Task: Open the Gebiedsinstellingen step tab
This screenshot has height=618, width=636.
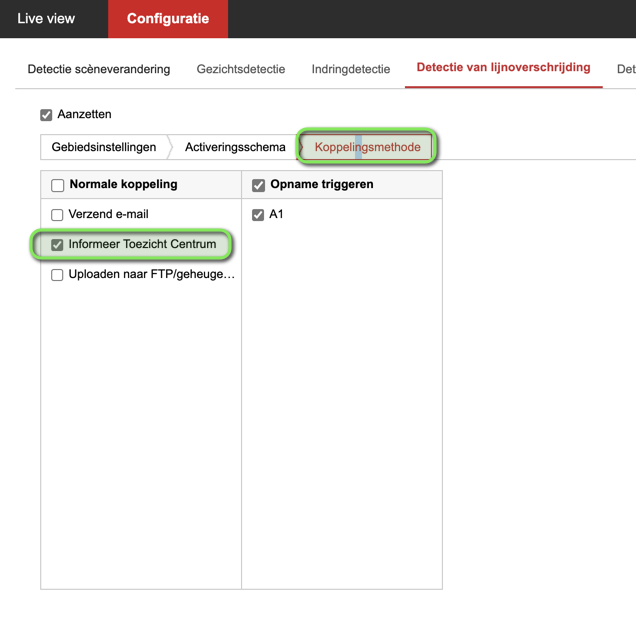Action: tap(104, 147)
